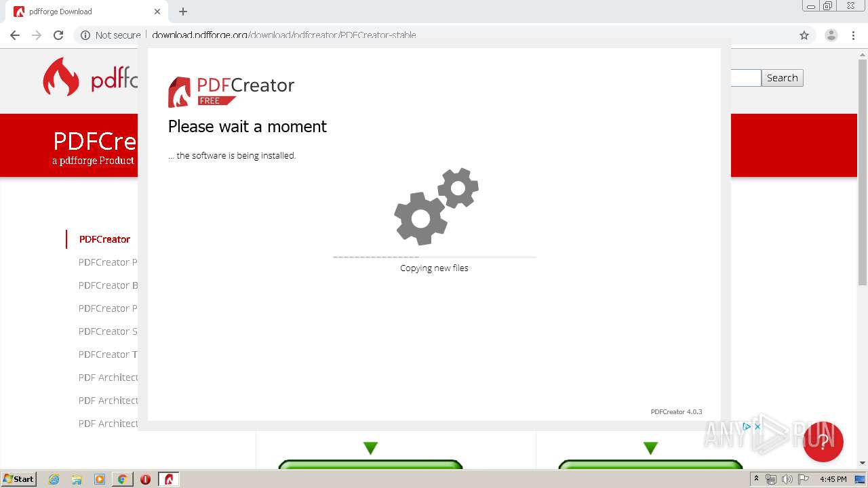Open the Windows Start menu
The width and height of the screenshot is (868, 488).
19,479
